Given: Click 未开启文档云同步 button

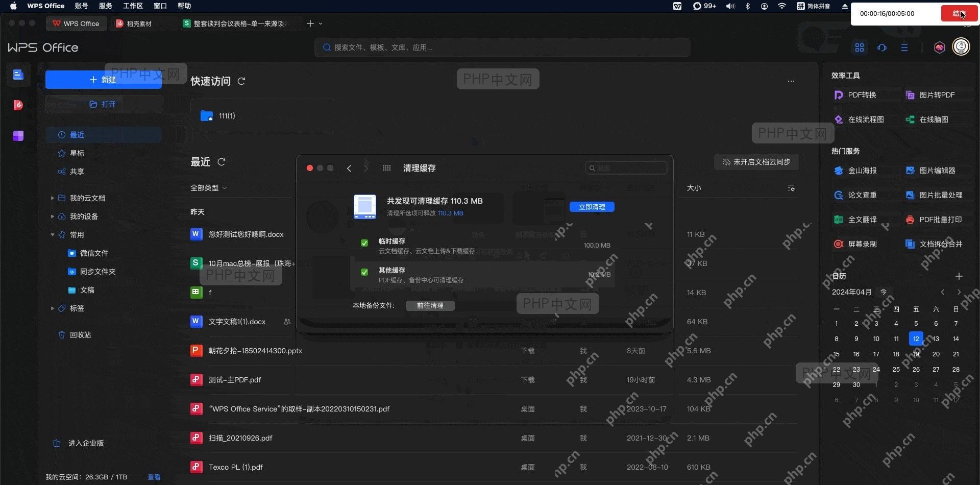Looking at the screenshot, I should click(756, 162).
